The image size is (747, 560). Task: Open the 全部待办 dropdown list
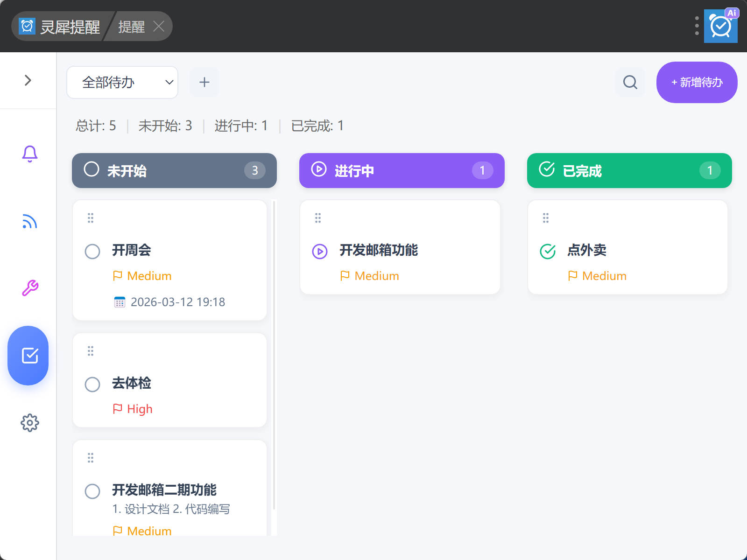coord(122,83)
